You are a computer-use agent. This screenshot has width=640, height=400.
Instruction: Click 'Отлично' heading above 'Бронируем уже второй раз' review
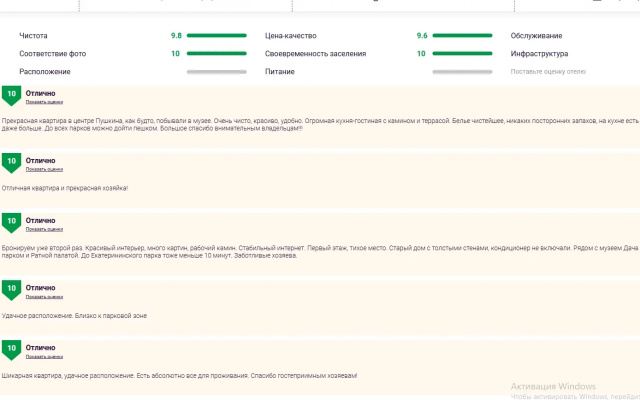tap(40, 221)
